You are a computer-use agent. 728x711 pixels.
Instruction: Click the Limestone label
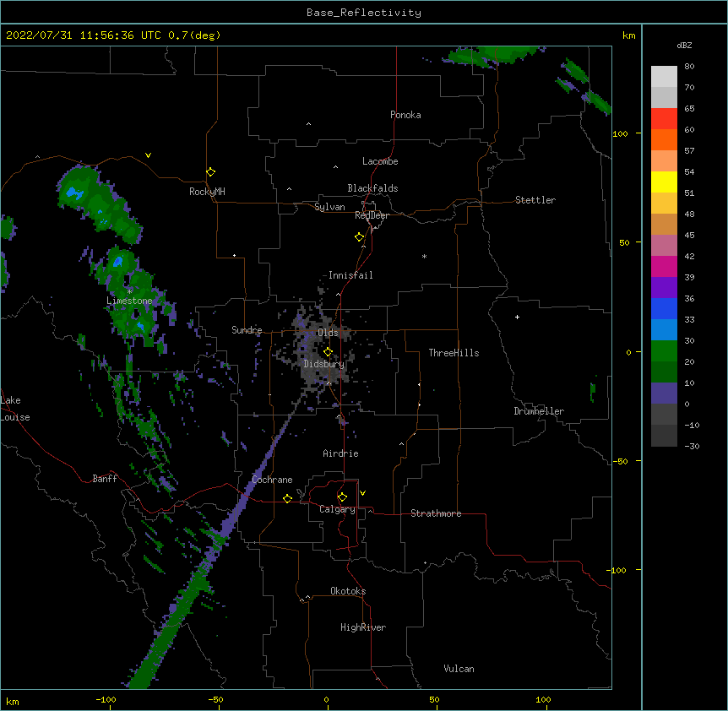point(129,301)
